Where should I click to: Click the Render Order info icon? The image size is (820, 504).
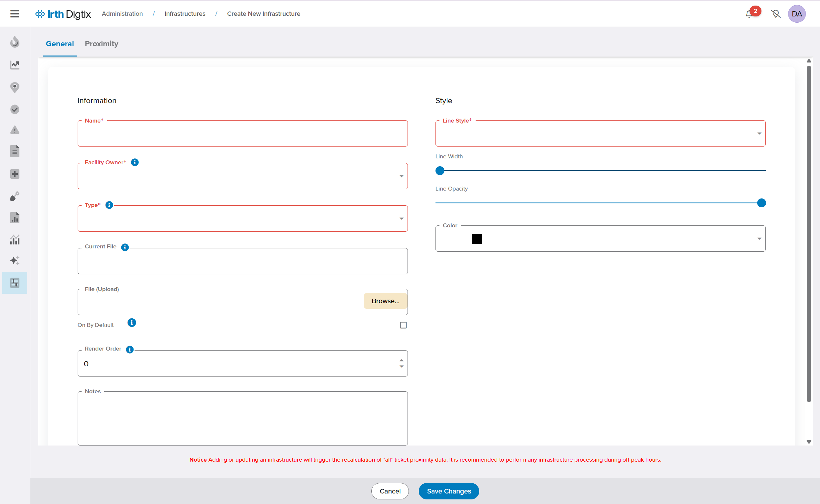point(130,349)
